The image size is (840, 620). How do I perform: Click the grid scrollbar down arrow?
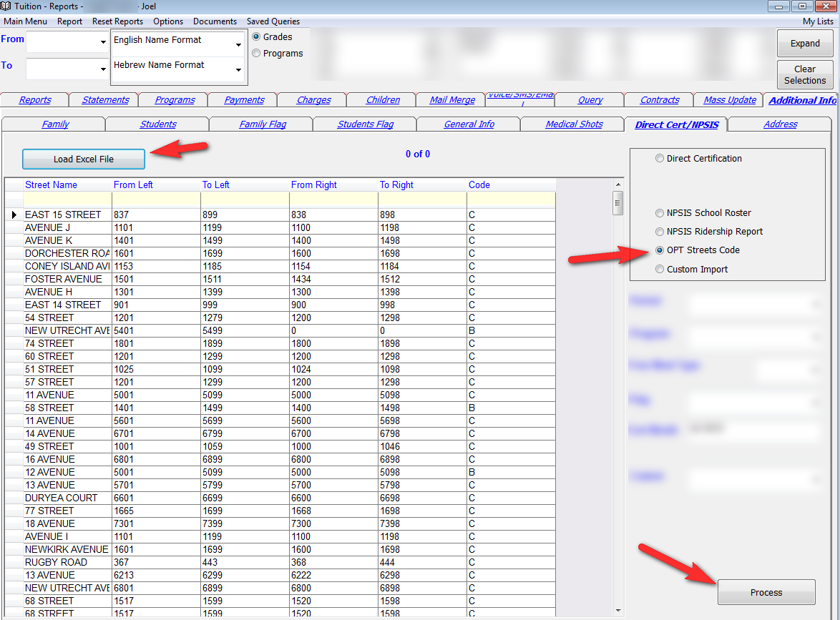pos(618,611)
